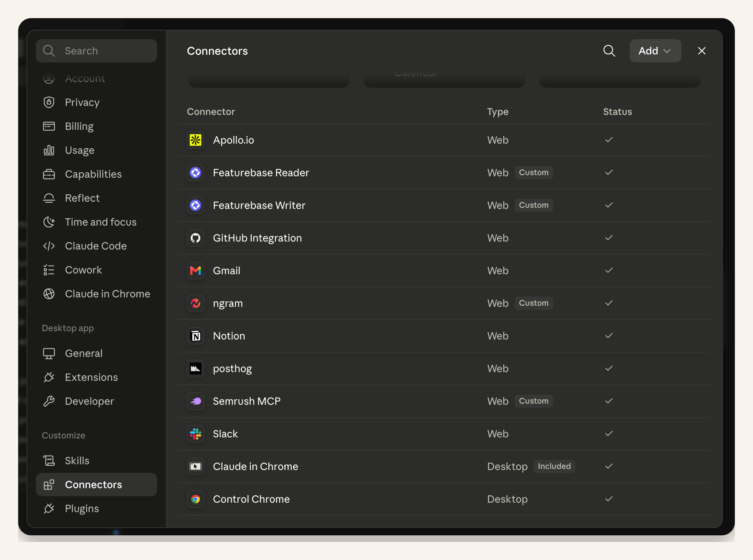The height and width of the screenshot is (560, 753).
Task: Open the magnifier search icon beside Add
Action: pos(609,51)
